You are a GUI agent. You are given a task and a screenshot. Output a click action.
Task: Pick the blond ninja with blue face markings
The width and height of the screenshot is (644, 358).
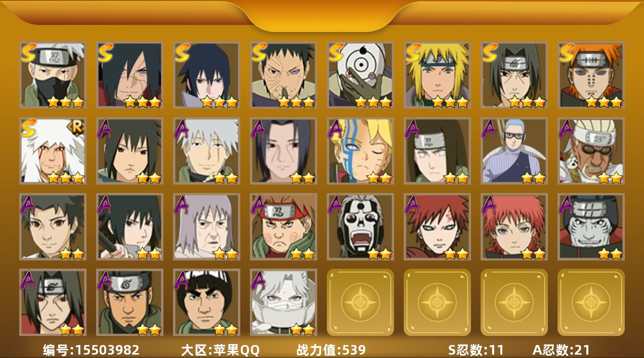(x=360, y=151)
